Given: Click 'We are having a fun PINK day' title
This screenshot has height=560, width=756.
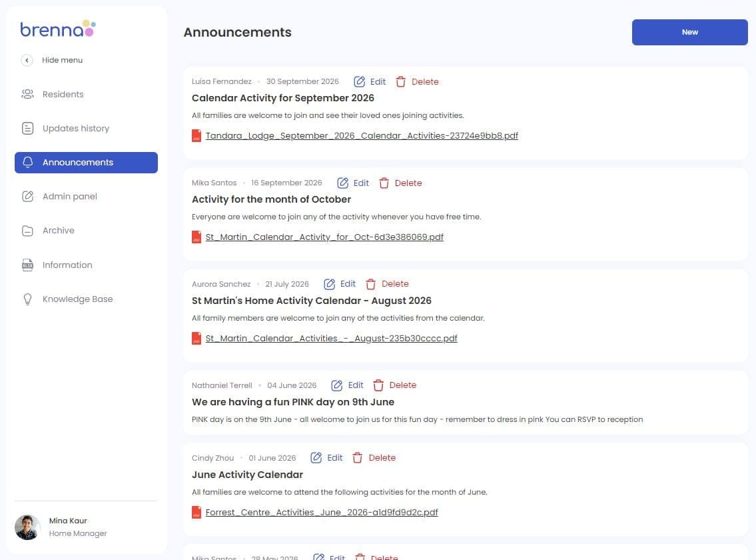Looking at the screenshot, I should click(x=293, y=402).
